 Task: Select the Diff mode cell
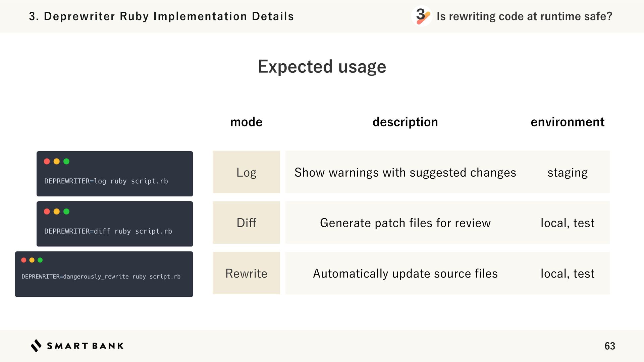coord(246,223)
